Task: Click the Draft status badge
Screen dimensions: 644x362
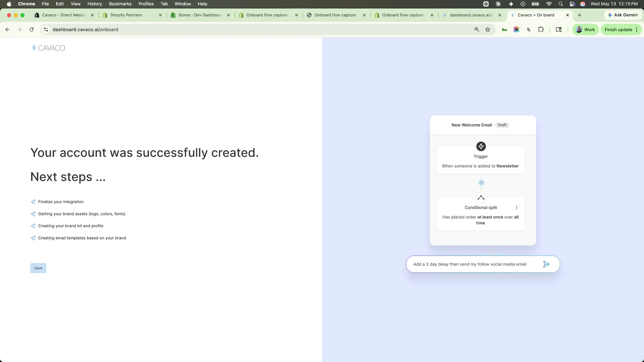Action: 502,125
